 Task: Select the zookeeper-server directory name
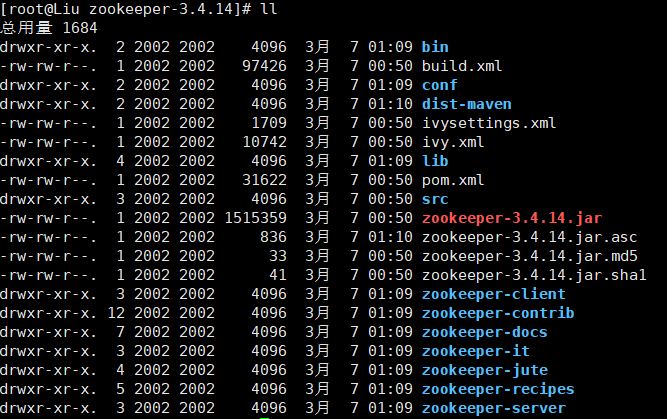[x=493, y=408]
